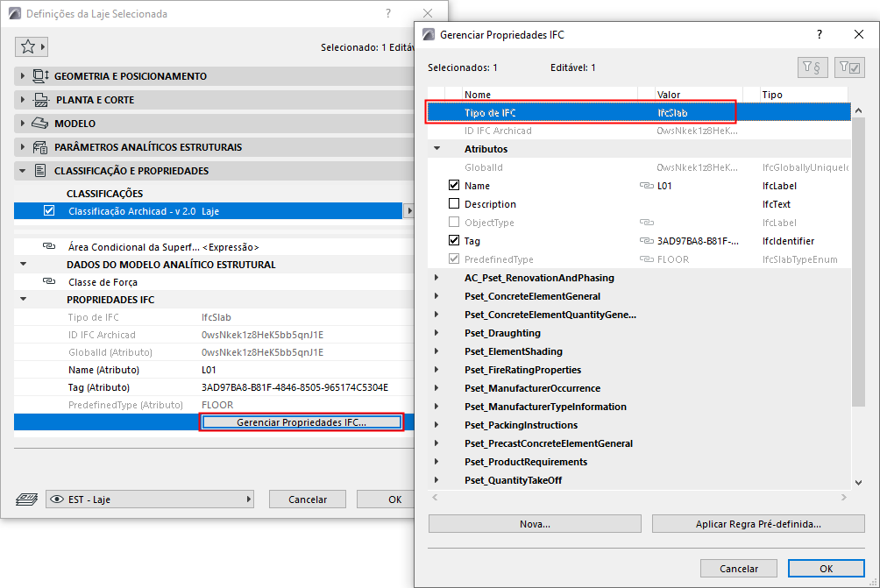Click link icon beside Classe de Força
The image size is (880, 588).
click(49, 281)
